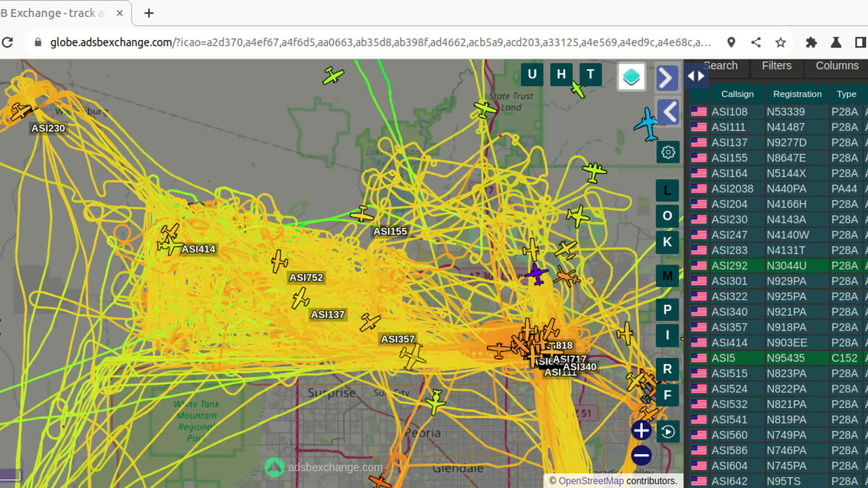Open map settings gear
This screenshot has height=488, width=868.
668,152
